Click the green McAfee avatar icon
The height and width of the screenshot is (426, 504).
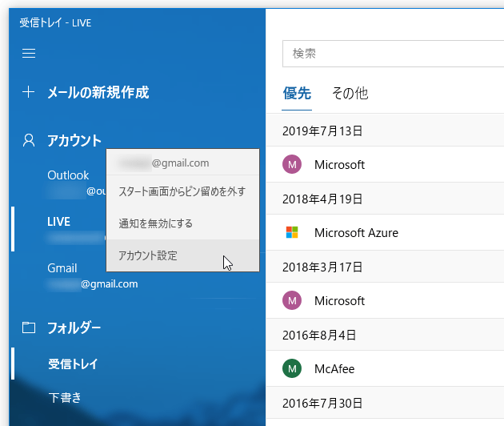(292, 368)
